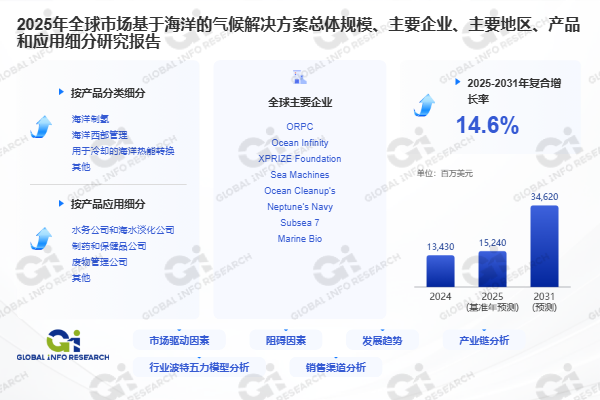Click the 14.6% growth rate value
600x400 pixels.
click(x=488, y=125)
